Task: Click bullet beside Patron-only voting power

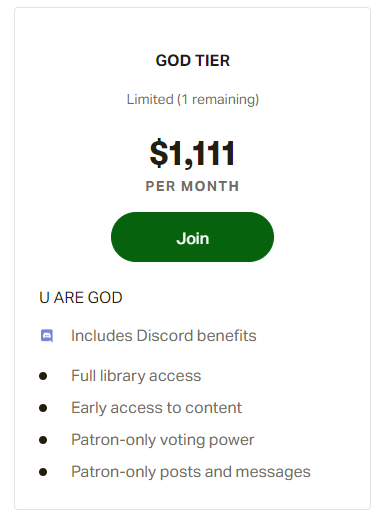Action: click(x=43, y=440)
